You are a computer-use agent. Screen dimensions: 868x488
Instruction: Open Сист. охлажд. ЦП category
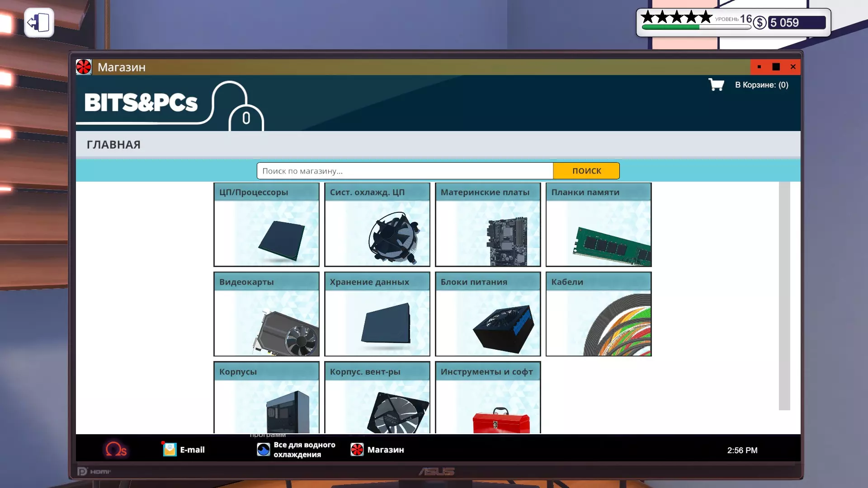[377, 225]
